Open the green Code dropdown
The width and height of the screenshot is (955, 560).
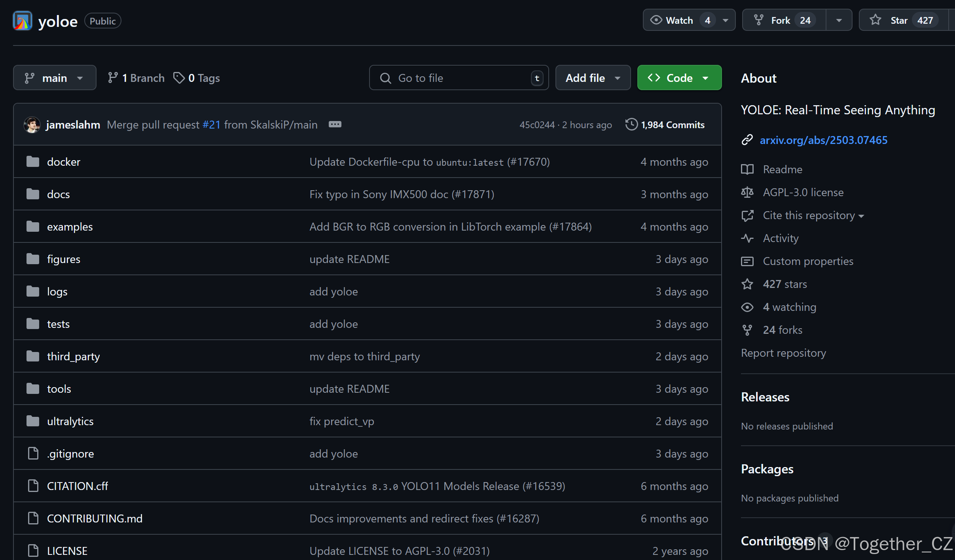[679, 78]
